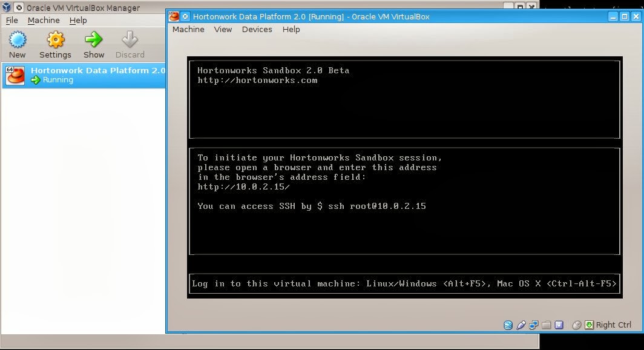Screen dimensions: 644x350
Task: Click the Hortonwork VM window title bar text
Action: tap(311, 16)
